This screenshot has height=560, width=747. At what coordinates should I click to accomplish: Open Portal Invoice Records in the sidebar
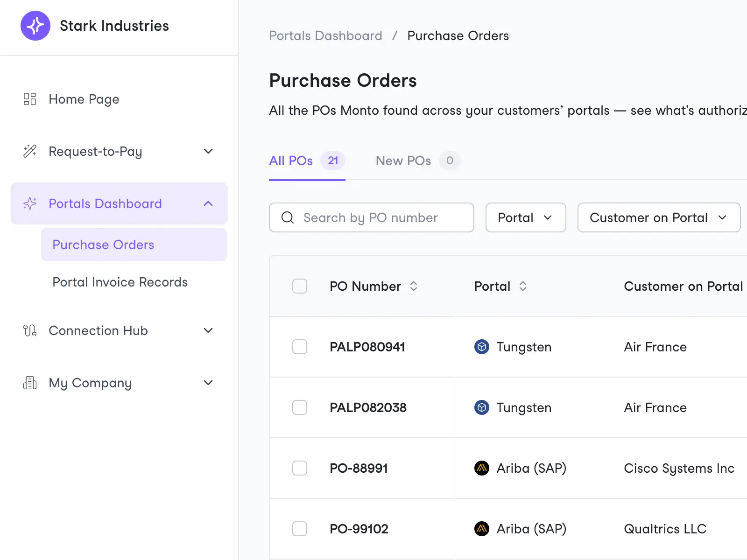click(120, 282)
